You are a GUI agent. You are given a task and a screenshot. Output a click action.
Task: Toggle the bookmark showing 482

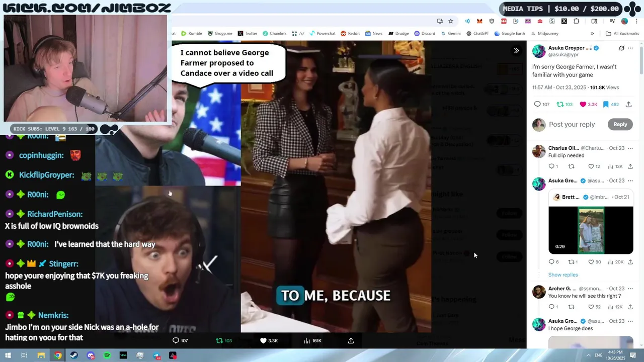click(x=611, y=104)
